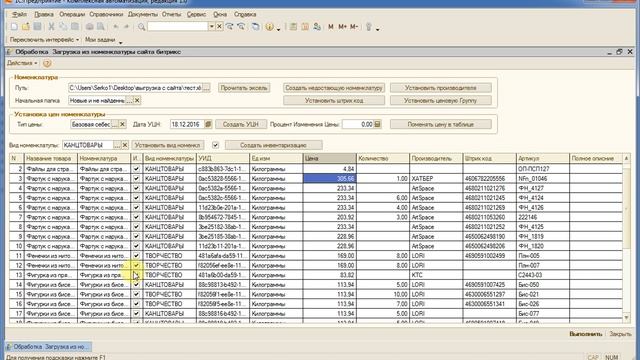Image resolution: width=640 pixels, height=360 pixels.
Task: Click the Find next binoculars icon
Action: coord(230,27)
